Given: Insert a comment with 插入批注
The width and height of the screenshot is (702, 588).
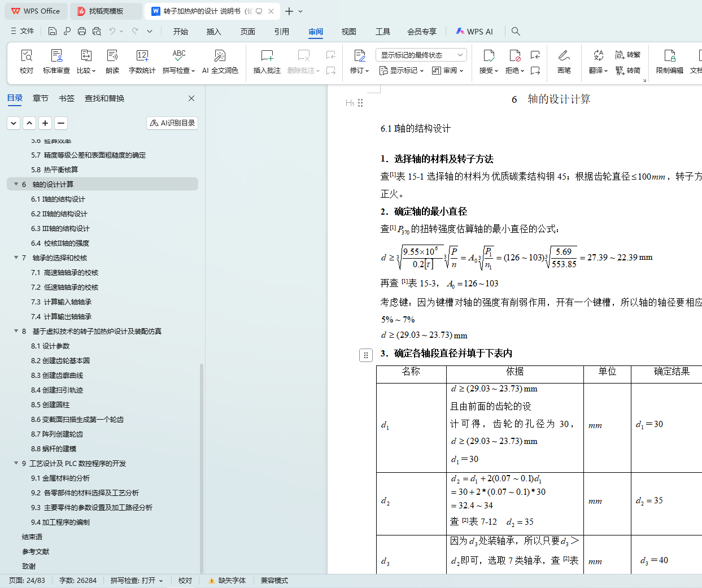Looking at the screenshot, I should (x=267, y=62).
